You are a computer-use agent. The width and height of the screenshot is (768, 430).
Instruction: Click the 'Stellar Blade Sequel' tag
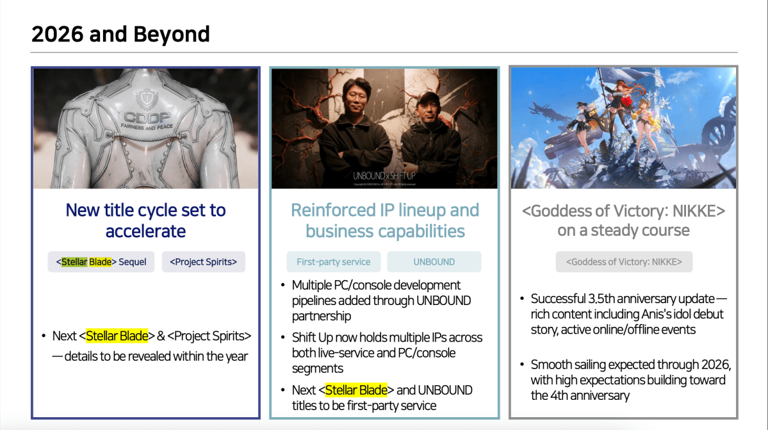[101, 262]
